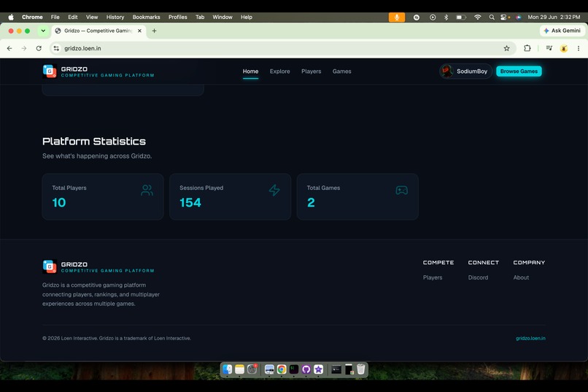Screen dimensions: 588x392
Task: Open the media control icon in Chrome toolbar
Action: (549, 48)
